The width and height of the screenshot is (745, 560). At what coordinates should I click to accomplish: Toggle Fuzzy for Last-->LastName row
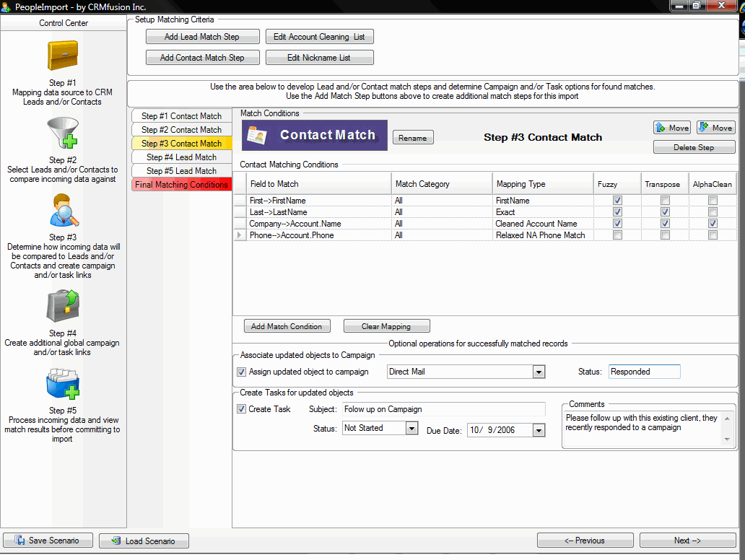click(x=617, y=212)
